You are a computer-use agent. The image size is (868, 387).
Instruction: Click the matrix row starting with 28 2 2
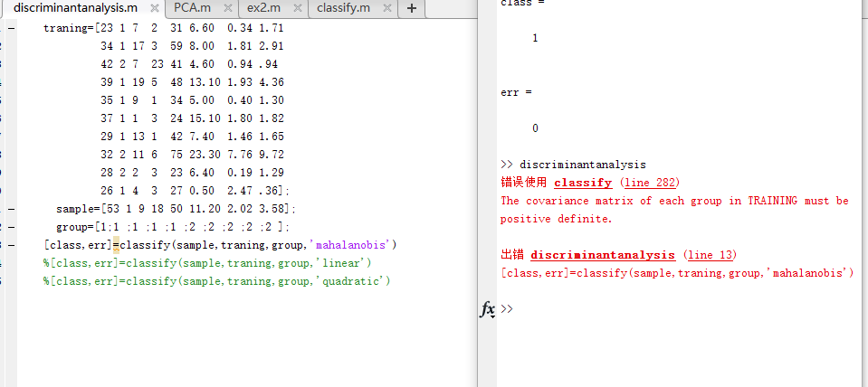192,173
